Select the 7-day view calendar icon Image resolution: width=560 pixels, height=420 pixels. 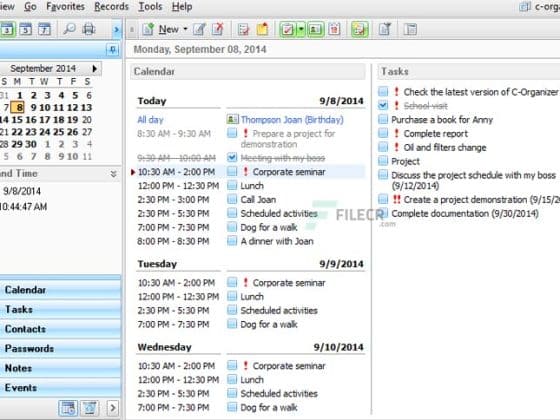(x=45, y=29)
